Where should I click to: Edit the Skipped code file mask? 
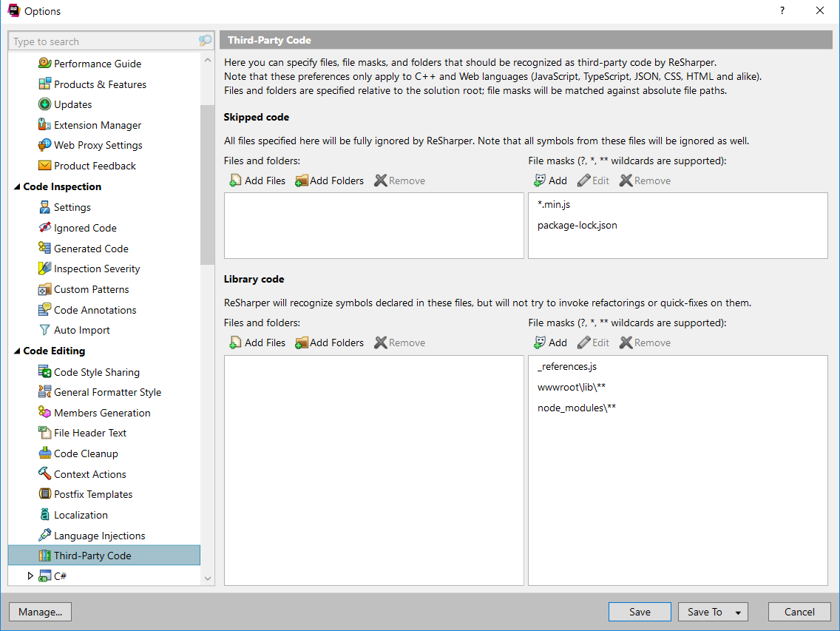(x=594, y=180)
